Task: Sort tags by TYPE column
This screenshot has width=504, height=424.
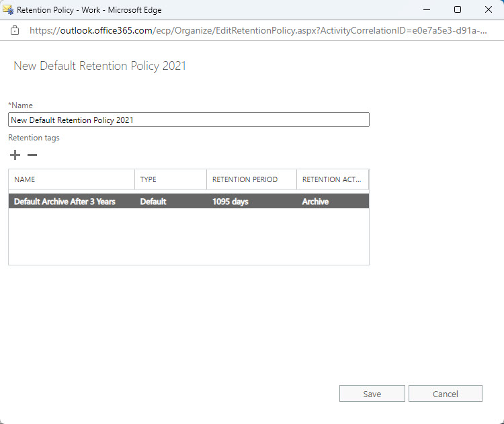Action: pyautogui.click(x=171, y=179)
